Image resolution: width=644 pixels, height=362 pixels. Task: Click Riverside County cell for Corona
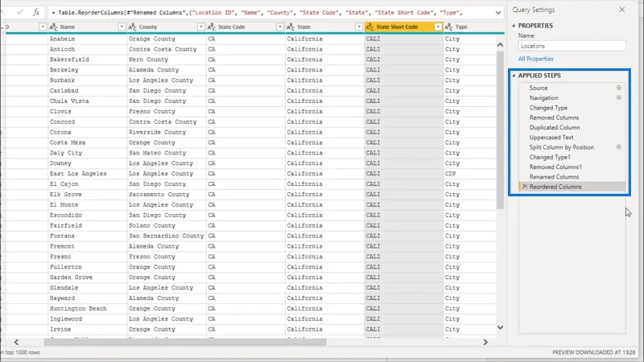point(167,132)
